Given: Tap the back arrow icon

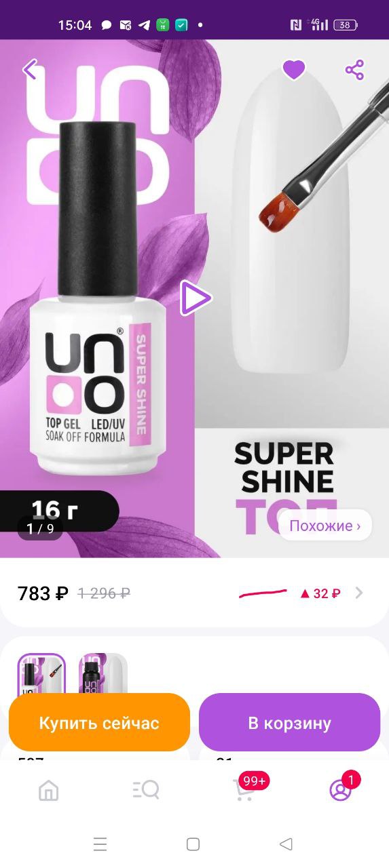Looking at the screenshot, I should click(30, 69).
